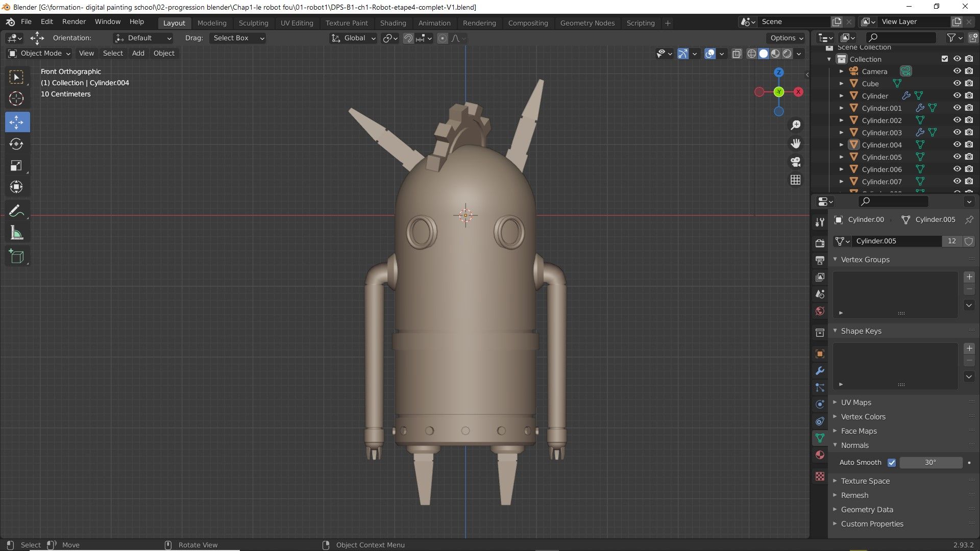Screen dimensions: 980x551
Task: Adjust the Auto Smooth 30° angle slider
Action: pos(930,463)
